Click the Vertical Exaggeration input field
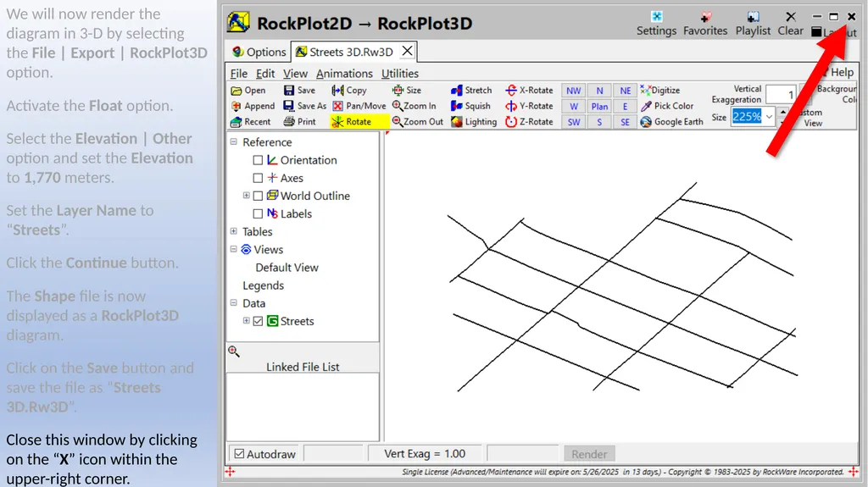The width and height of the screenshot is (868, 487). (x=781, y=95)
